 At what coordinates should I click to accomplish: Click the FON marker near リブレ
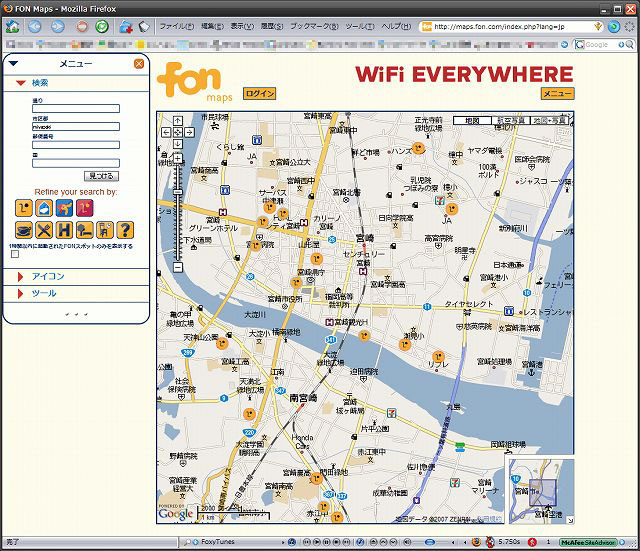click(438, 356)
